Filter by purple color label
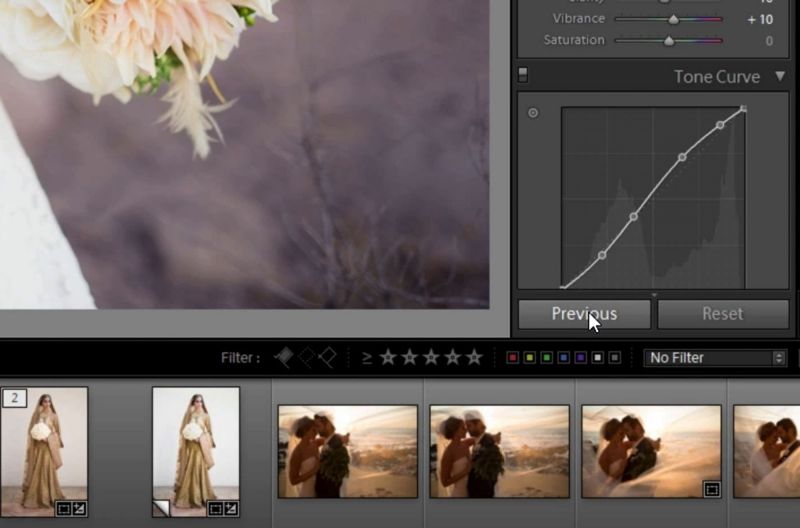Image resolution: width=800 pixels, height=528 pixels. coord(581,358)
